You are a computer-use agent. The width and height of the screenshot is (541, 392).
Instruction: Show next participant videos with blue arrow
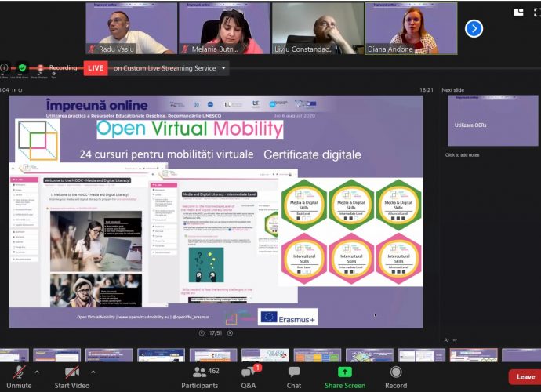click(474, 29)
